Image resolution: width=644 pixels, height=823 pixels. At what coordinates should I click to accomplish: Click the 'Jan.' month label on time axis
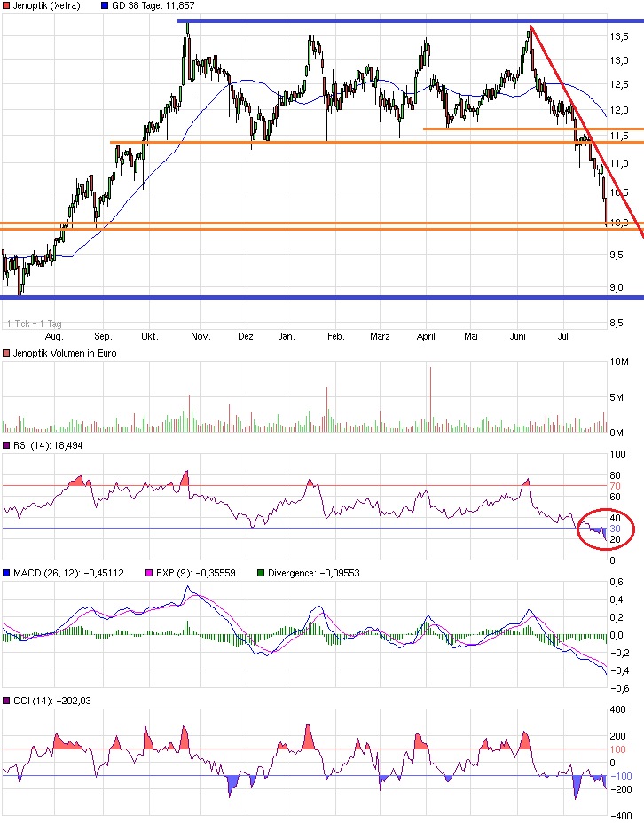(x=286, y=337)
